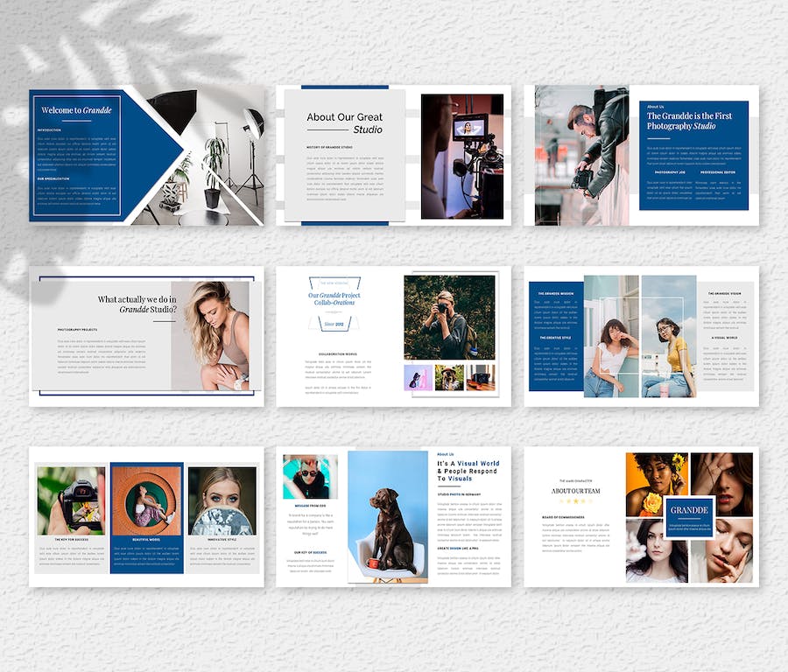Select the 'About Our Great Studio' heading
This screenshot has height=672, width=788.
click(x=344, y=122)
